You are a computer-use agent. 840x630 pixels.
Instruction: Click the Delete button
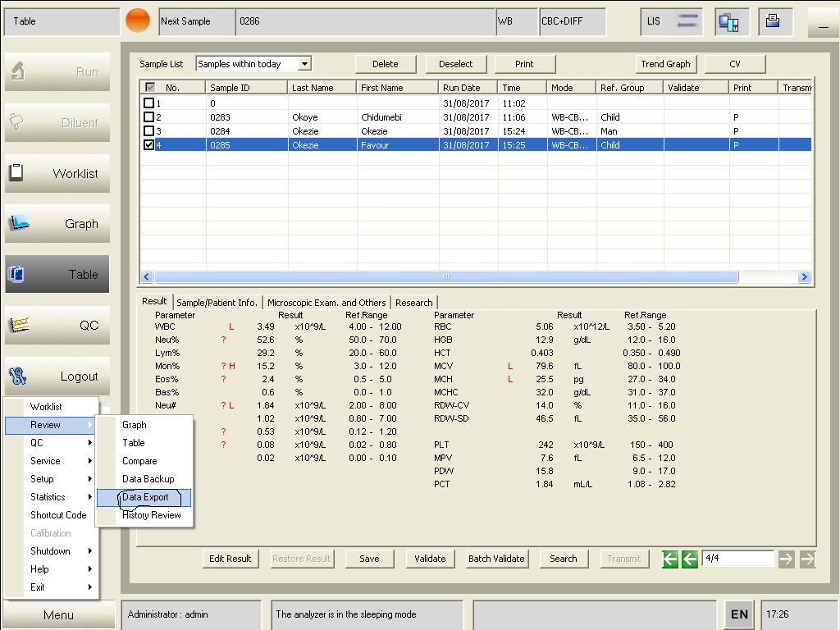(386, 64)
